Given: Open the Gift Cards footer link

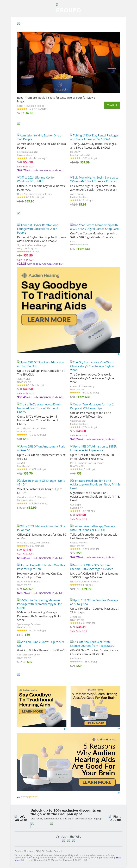Looking at the screenshot, I should (x=47, y=851).
